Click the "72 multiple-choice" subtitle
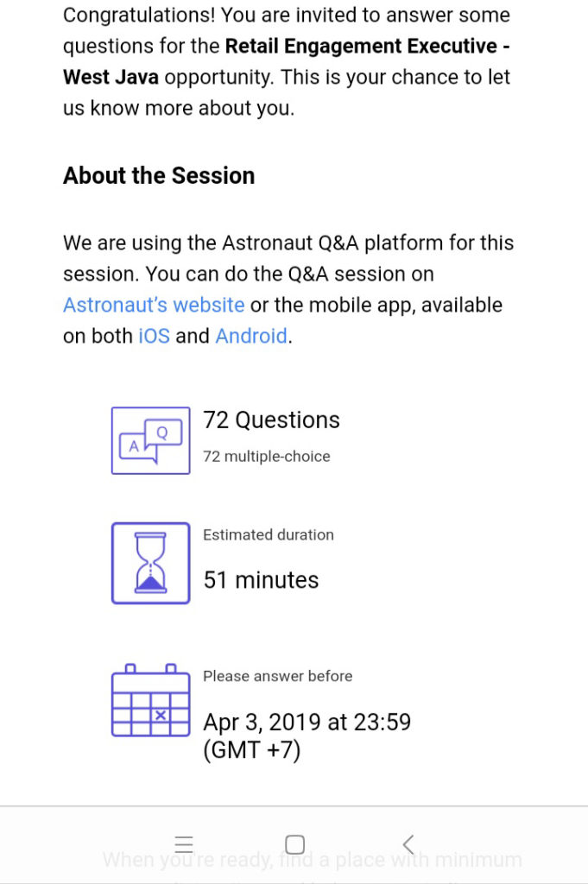588x884 pixels. tap(266, 457)
